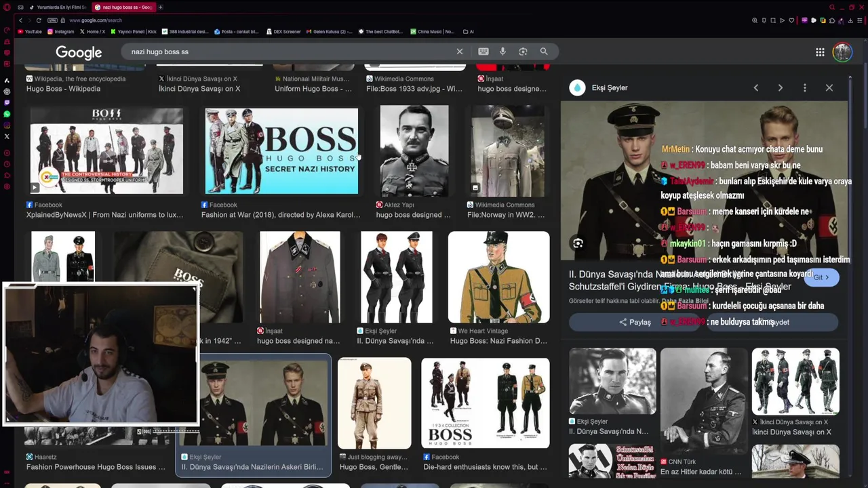Click the Paylaş share button
The image size is (868, 488).
(x=635, y=322)
